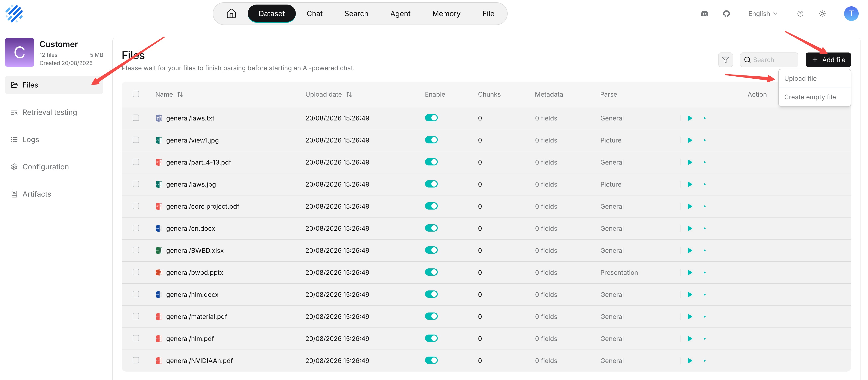Screen dimensions: 868x380
Task: Switch to the Chat tab
Action: (314, 13)
